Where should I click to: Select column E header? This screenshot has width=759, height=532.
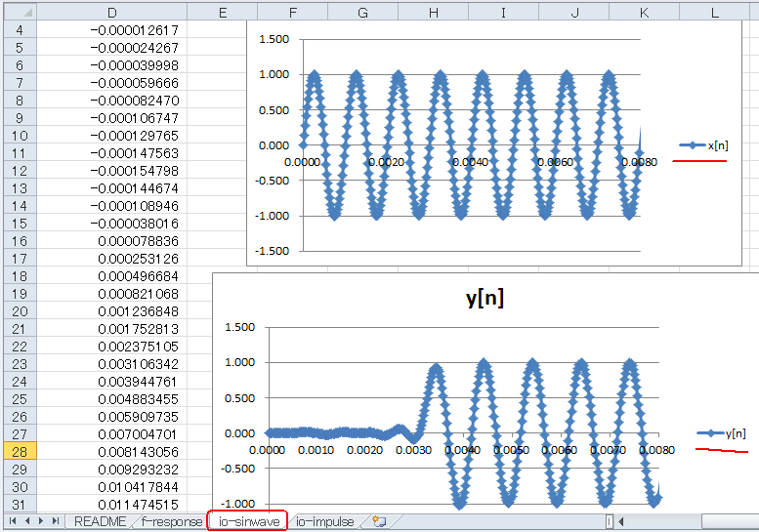point(223,12)
